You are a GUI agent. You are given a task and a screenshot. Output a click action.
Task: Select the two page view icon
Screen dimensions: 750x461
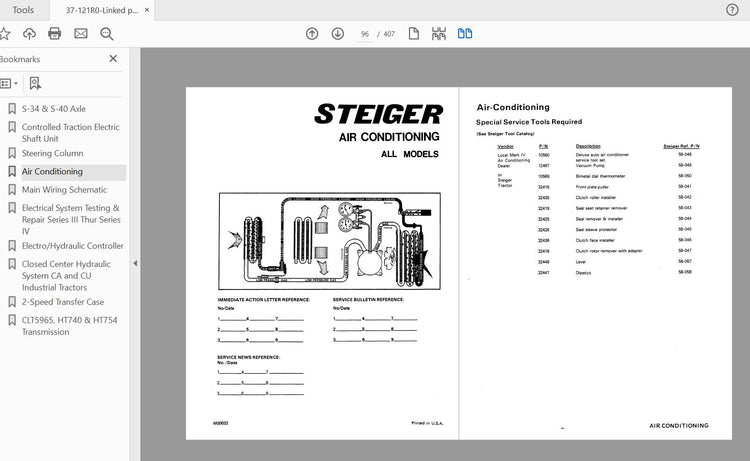pos(465,33)
